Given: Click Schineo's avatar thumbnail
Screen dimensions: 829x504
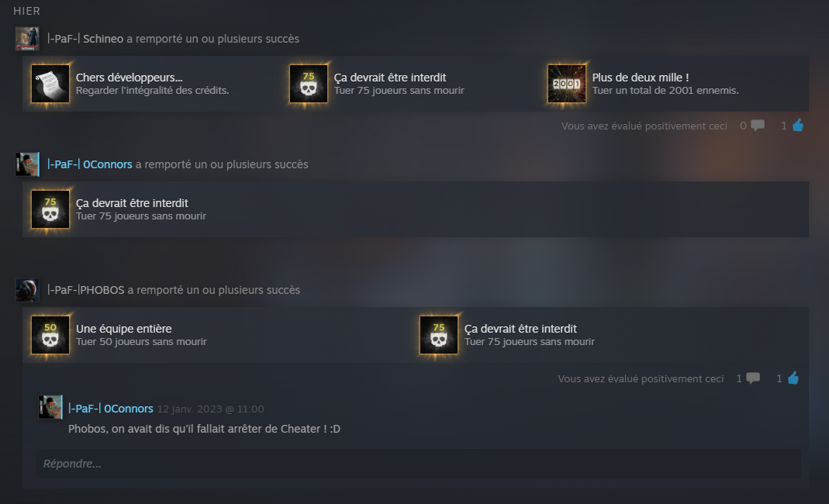Looking at the screenshot, I should click(x=27, y=39).
